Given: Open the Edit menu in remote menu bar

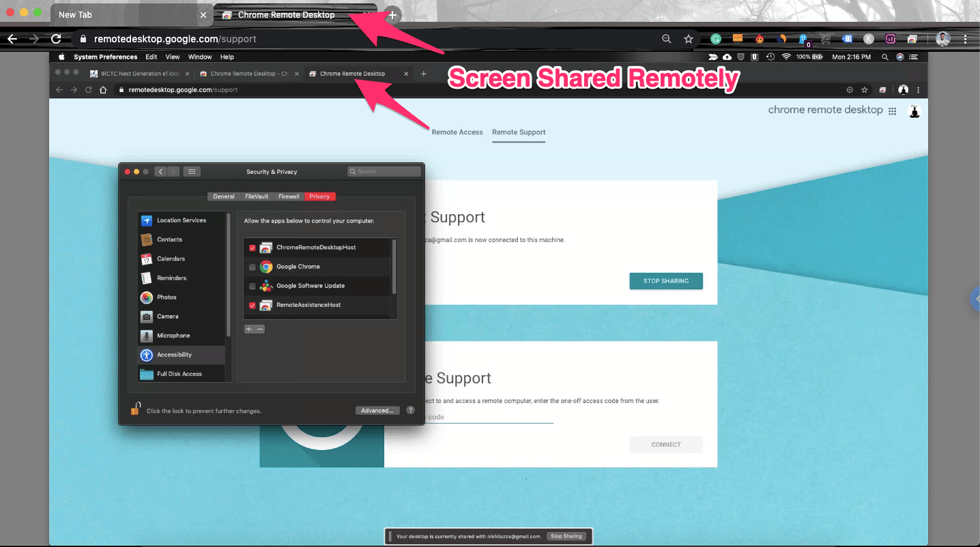Looking at the screenshot, I should [152, 57].
